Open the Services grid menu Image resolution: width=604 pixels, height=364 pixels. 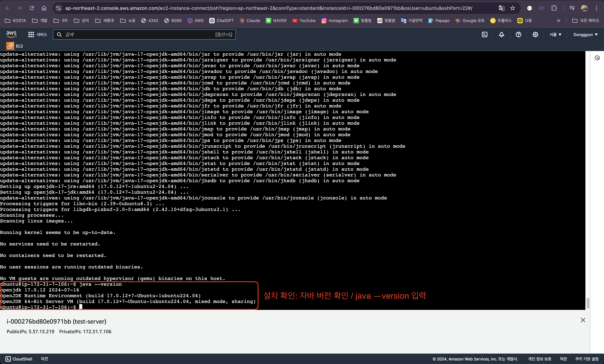pos(38,35)
